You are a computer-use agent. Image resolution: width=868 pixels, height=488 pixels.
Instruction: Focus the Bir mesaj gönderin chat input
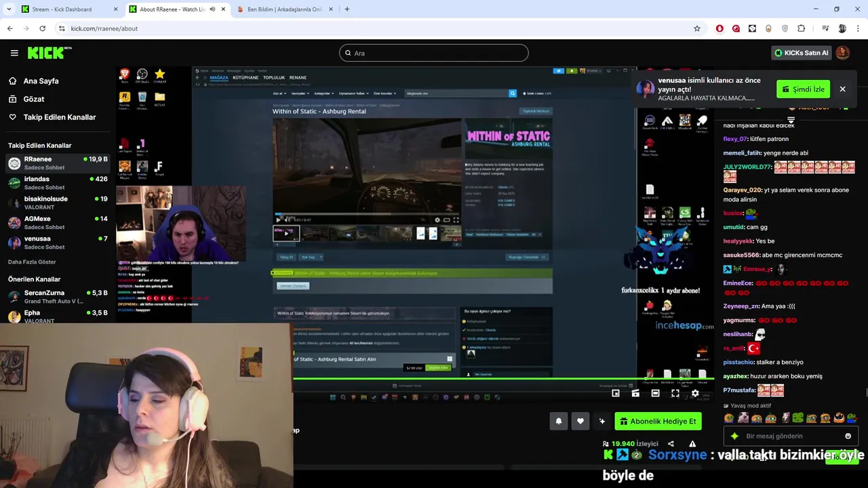[791, 436]
